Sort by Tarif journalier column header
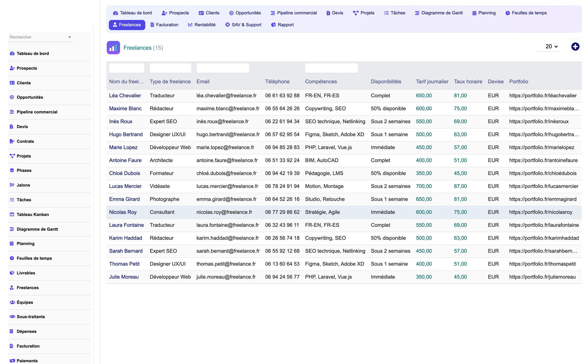Image resolution: width=588 pixels, height=364 pixels. (432, 82)
